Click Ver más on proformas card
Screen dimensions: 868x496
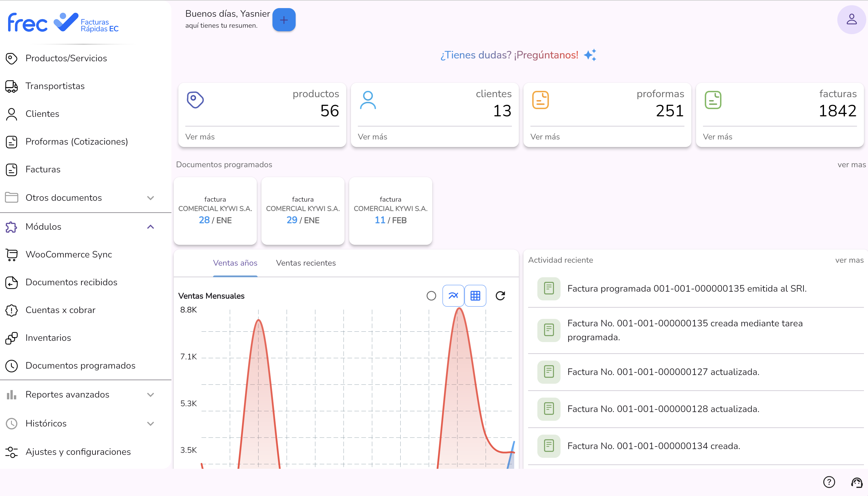545,137
